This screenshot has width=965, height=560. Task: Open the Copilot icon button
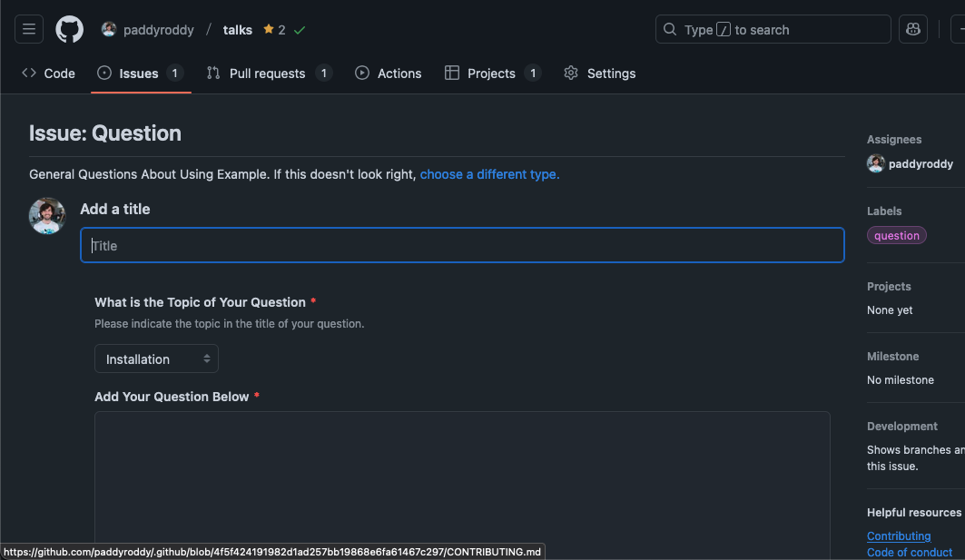pos(912,29)
